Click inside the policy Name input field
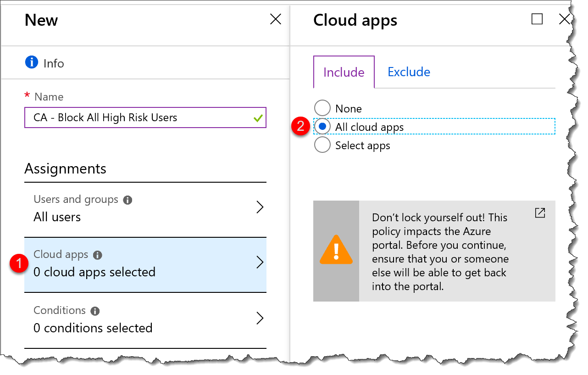 coord(138,118)
